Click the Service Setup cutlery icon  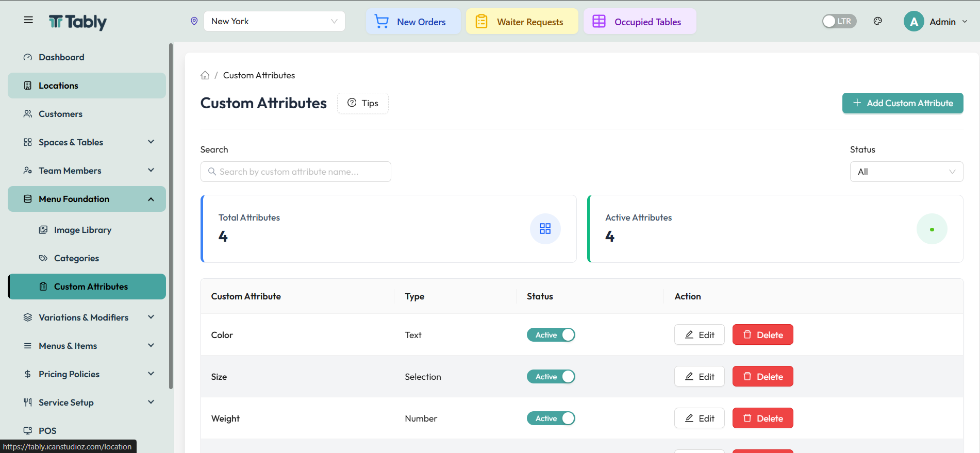click(28, 402)
